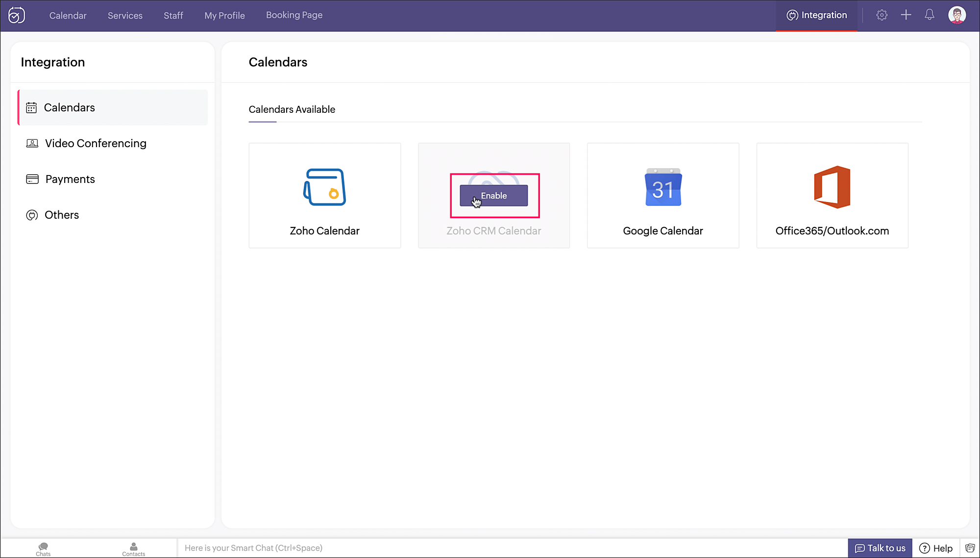980x558 pixels.
Task: Open Chats in bottom bar
Action: pos(43,549)
